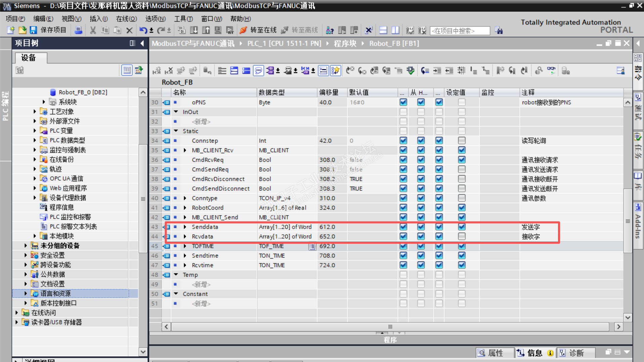Uncheck setpoint box for RobotCoord row
644x362 pixels.
(x=462, y=208)
